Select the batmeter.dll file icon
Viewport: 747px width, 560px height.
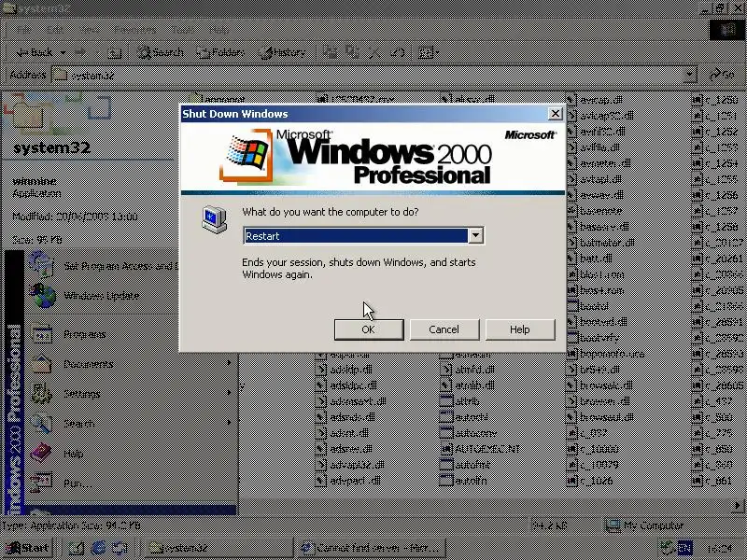click(x=571, y=243)
